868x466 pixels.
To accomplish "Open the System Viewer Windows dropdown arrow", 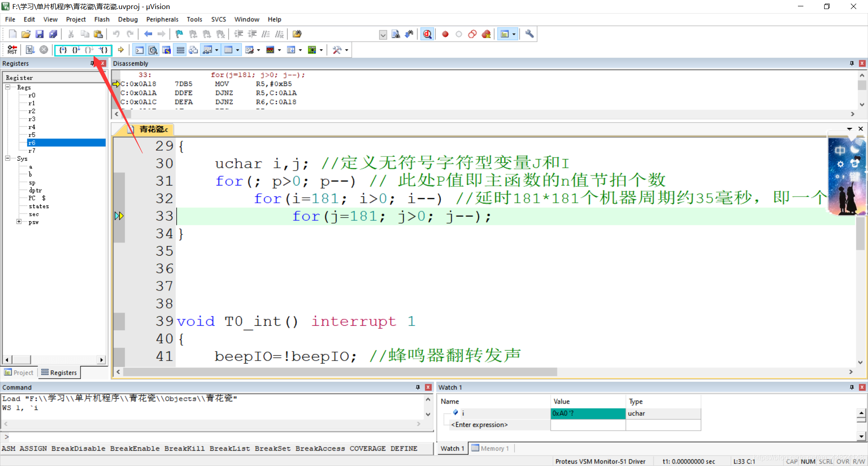I will tap(321, 50).
